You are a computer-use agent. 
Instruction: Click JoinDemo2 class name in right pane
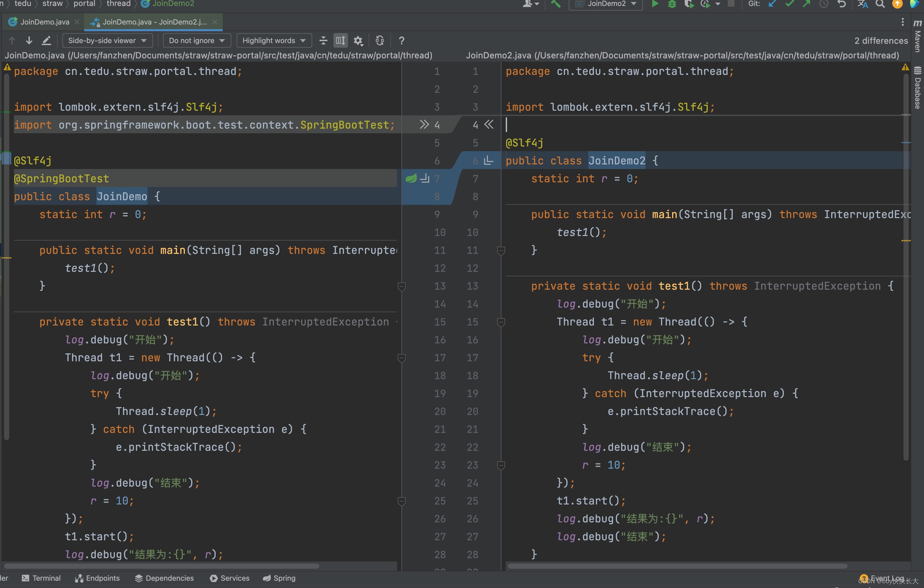click(x=617, y=160)
